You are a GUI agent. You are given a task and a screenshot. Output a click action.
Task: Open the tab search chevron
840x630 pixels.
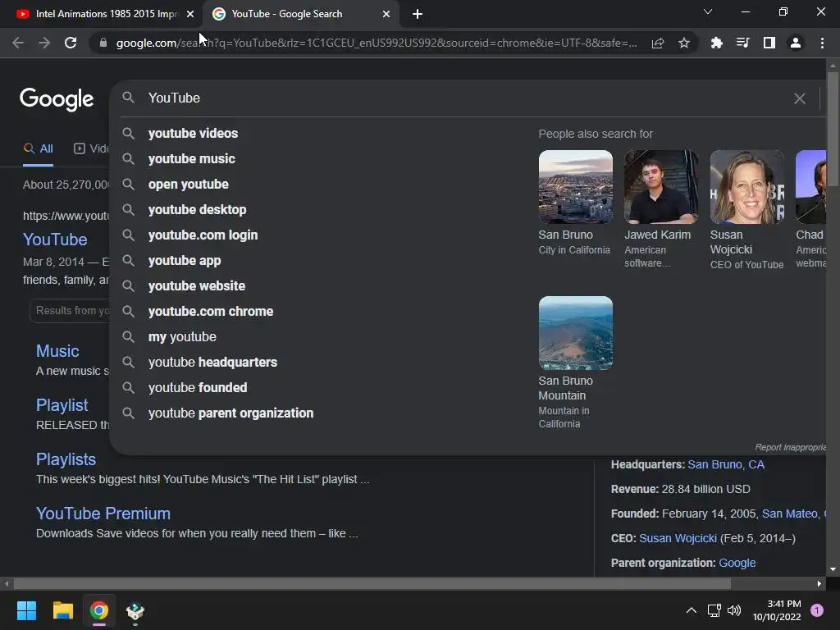point(708,11)
